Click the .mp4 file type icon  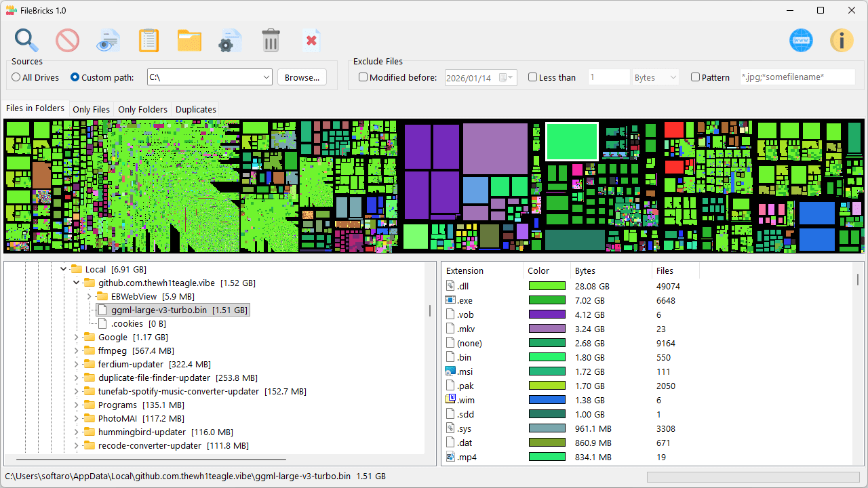coord(450,457)
